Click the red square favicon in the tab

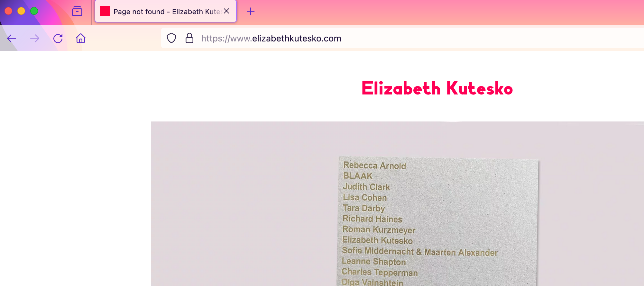[x=105, y=11]
